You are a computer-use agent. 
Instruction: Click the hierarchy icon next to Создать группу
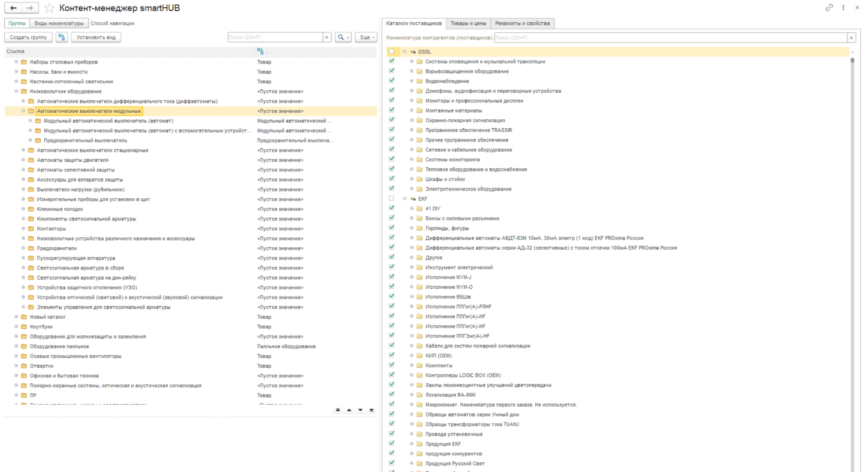[x=62, y=37]
